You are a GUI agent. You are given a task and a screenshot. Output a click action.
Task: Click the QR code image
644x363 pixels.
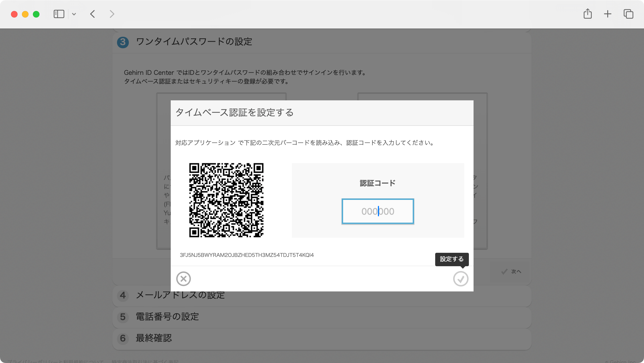pos(226,200)
